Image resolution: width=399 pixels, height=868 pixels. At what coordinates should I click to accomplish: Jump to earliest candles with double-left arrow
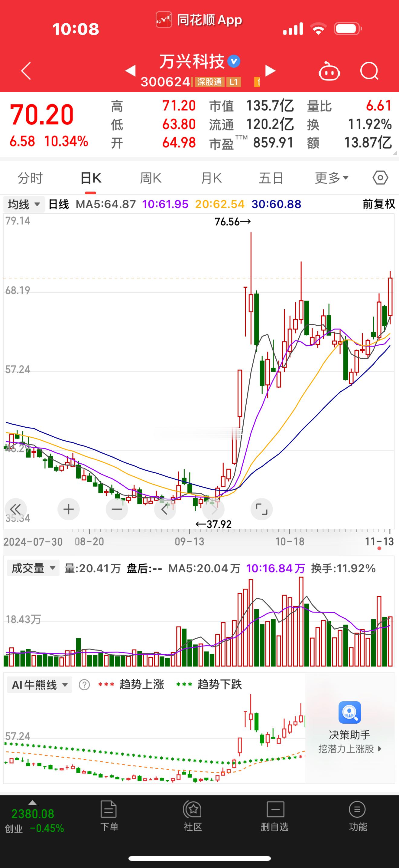click(15, 509)
